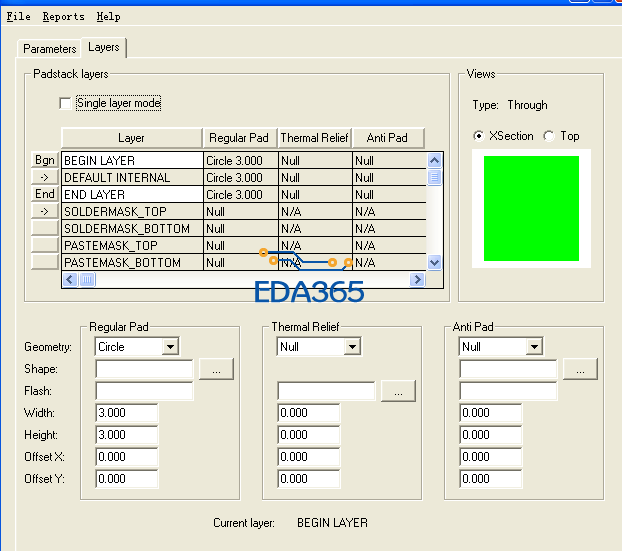Expand Anti Pad geometry dropdown

pyautogui.click(x=534, y=347)
